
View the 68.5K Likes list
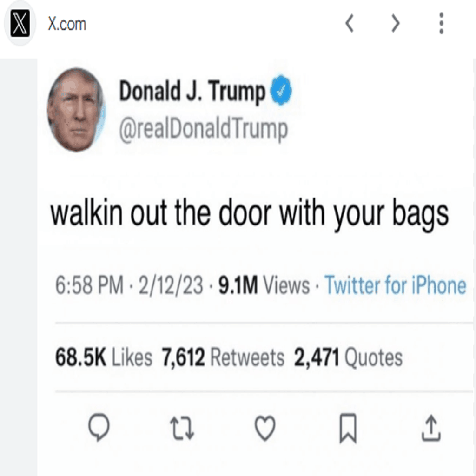tap(104, 357)
